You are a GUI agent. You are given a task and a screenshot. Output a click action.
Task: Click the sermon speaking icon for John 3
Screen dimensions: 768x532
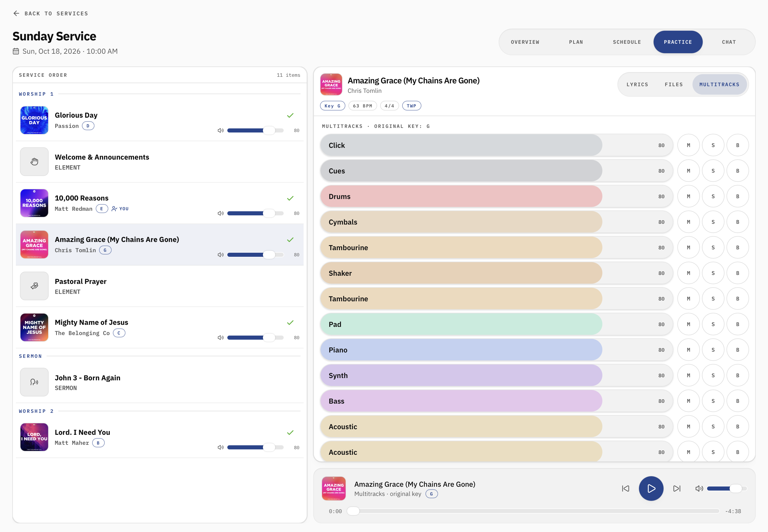pos(34,382)
